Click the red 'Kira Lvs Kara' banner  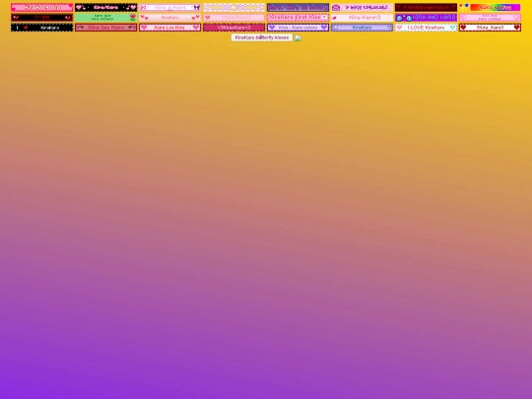(x=105, y=28)
